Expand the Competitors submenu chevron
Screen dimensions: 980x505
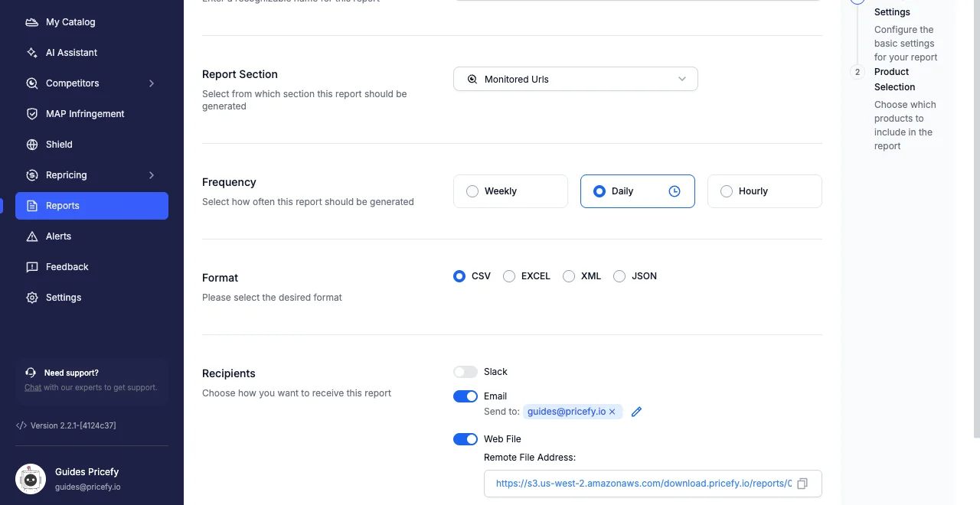click(x=152, y=83)
